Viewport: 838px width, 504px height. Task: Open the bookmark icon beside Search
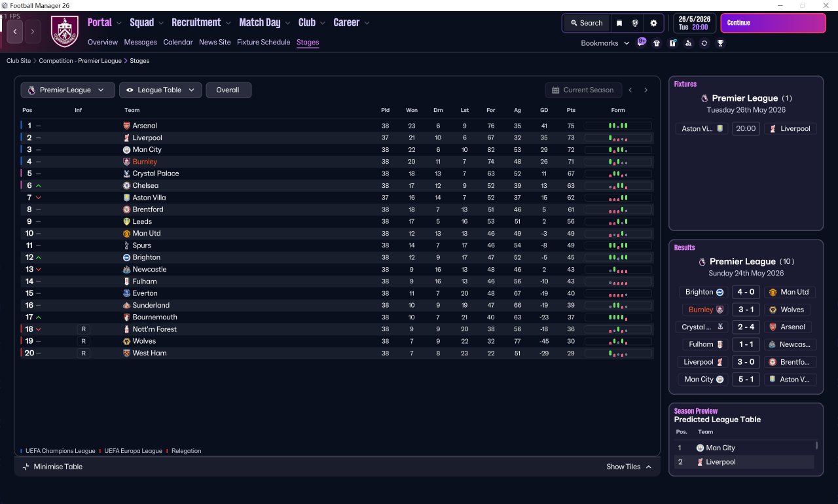coord(619,23)
